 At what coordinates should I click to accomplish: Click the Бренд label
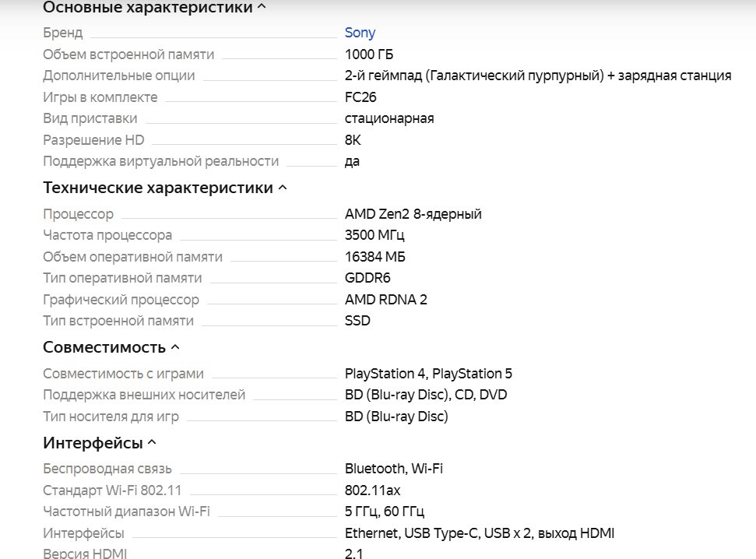pos(62,33)
